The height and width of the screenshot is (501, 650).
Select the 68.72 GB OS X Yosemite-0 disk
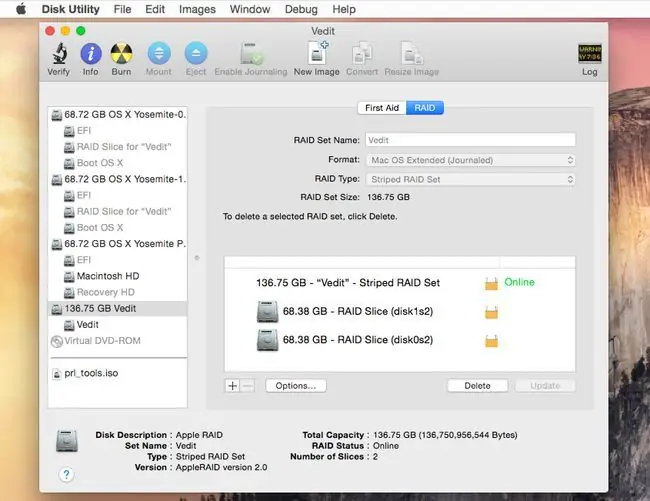(117, 115)
